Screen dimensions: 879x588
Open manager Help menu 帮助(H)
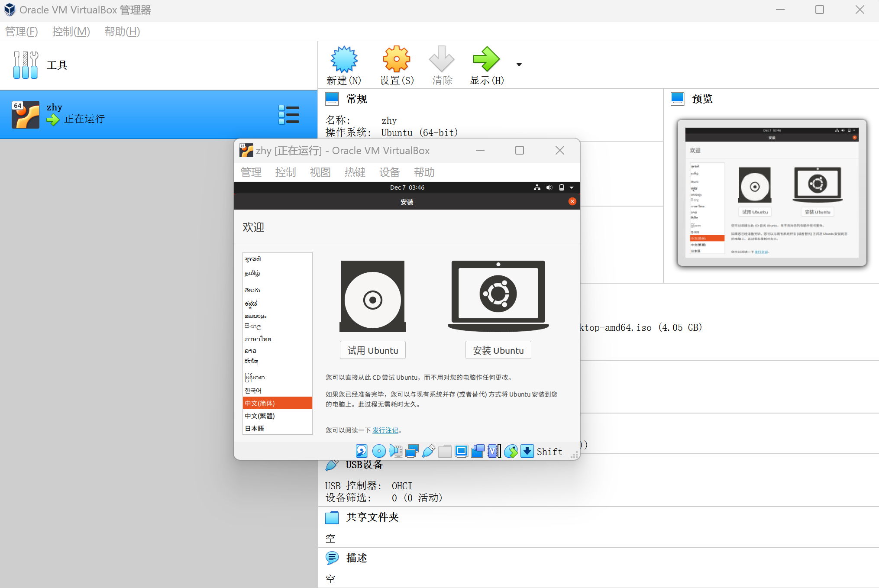(x=122, y=32)
